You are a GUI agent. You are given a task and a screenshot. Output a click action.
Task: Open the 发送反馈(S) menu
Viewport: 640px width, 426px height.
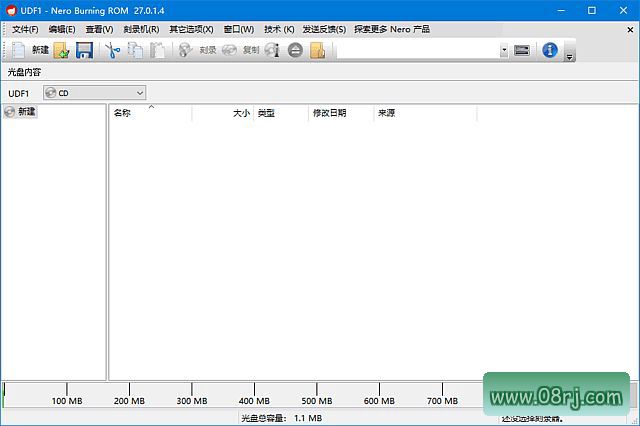(324, 29)
